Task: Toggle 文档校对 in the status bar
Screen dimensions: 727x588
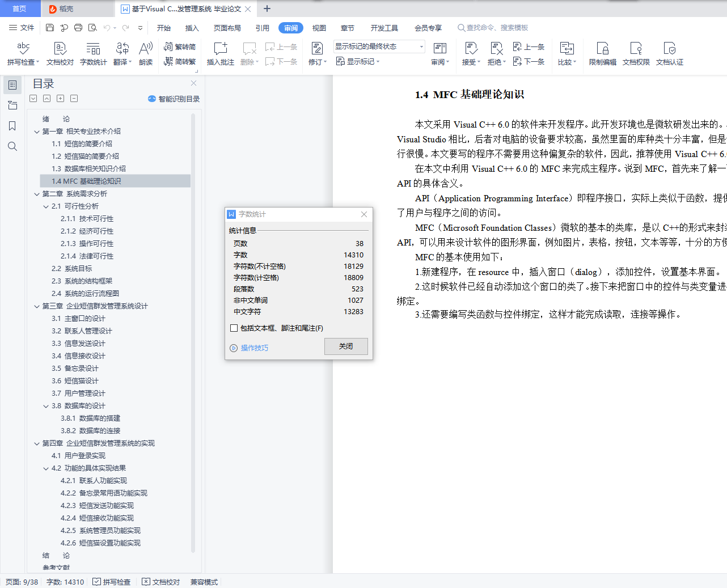Action: [x=161, y=582]
